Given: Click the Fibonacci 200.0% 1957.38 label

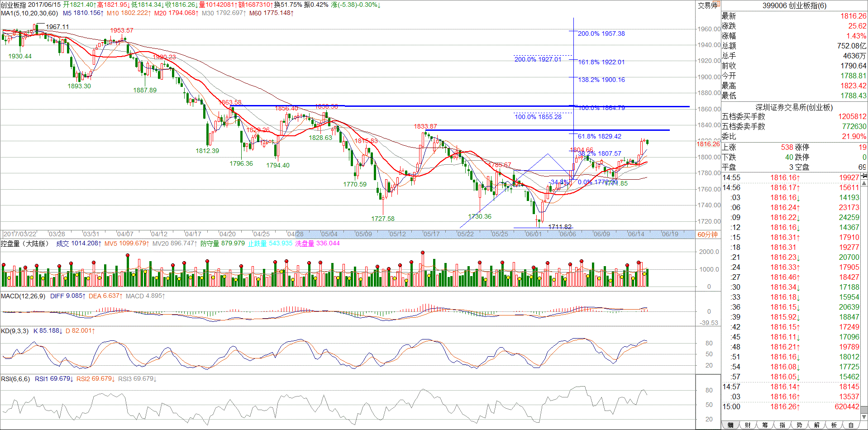Looking at the screenshot, I should point(601,33).
